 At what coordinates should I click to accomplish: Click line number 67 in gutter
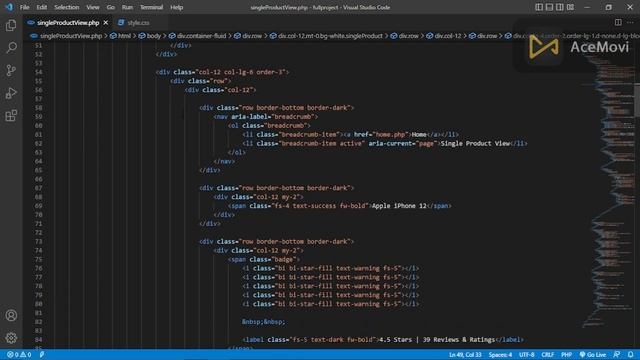(x=38, y=188)
